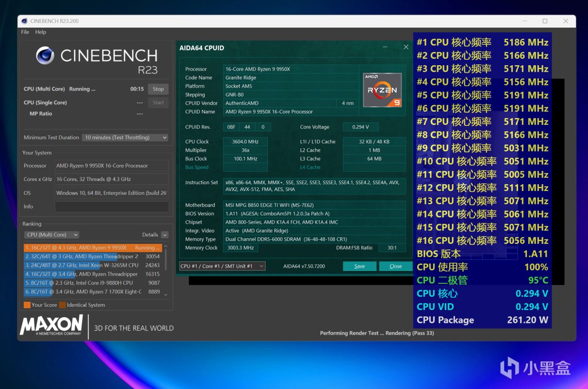Viewport: 588px width, 389px height.
Task: Click the '16 Cores, 32 Threads @ 4.3 GHz' field
Action: click(x=112, y=179)
